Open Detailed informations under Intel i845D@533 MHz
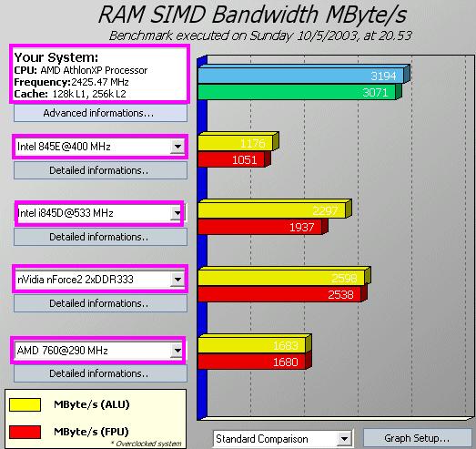 pos(100,237)
